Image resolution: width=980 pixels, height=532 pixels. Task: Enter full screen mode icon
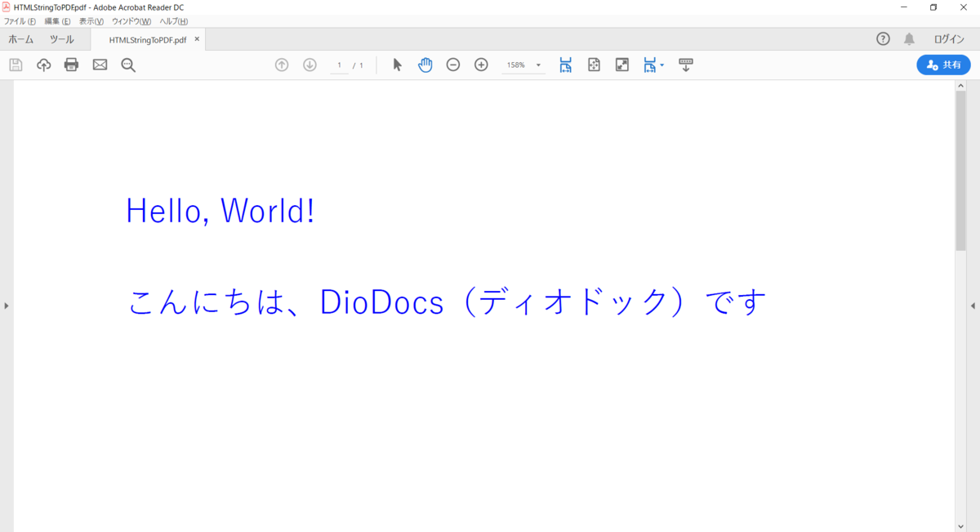621,65
